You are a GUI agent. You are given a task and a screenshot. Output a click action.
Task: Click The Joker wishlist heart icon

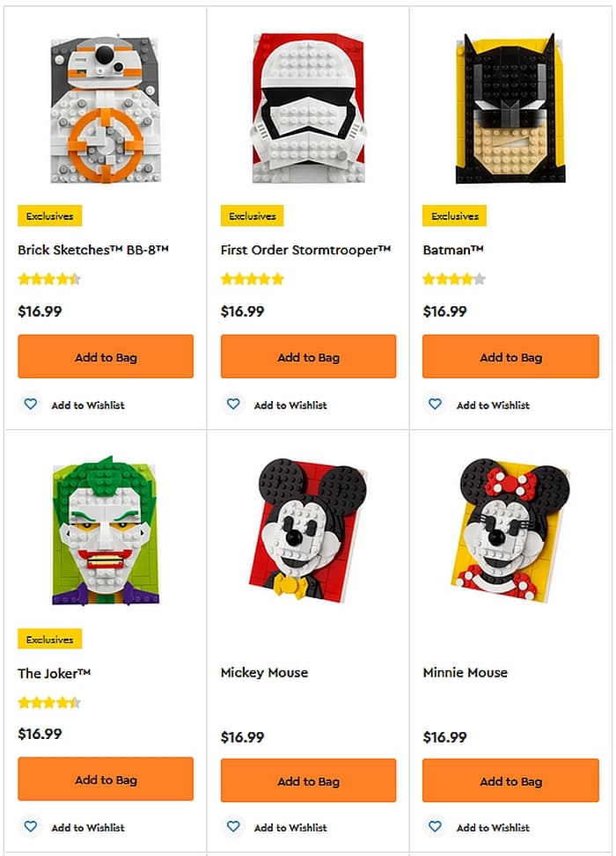(31, 827)
